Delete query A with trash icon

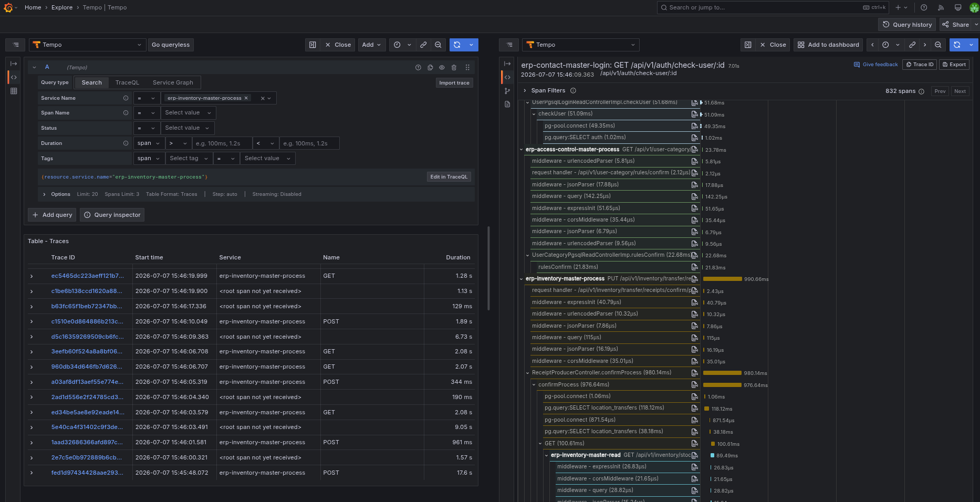[454, 67]
